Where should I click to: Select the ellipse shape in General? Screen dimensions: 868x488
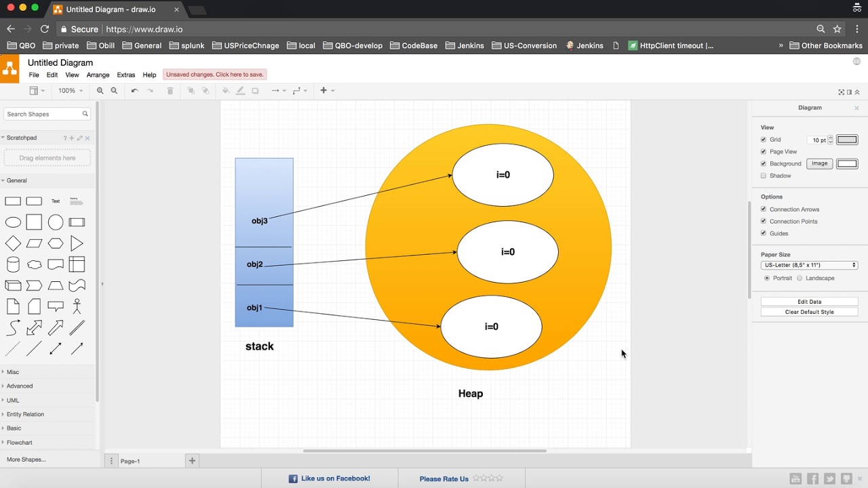point(13,222)
